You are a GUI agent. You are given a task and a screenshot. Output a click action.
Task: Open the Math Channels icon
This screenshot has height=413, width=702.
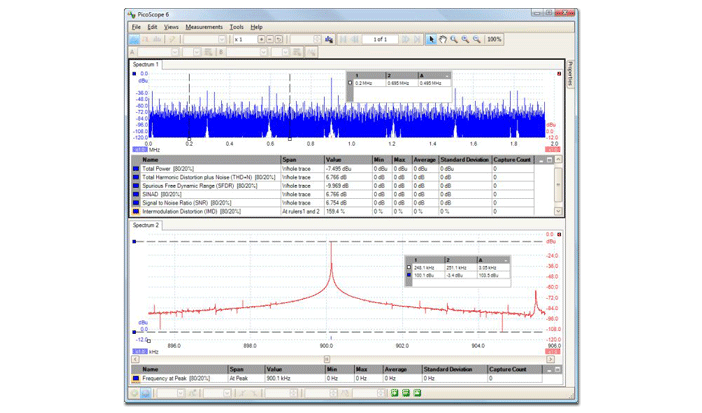pyautogui.click(x=311, y=52)
